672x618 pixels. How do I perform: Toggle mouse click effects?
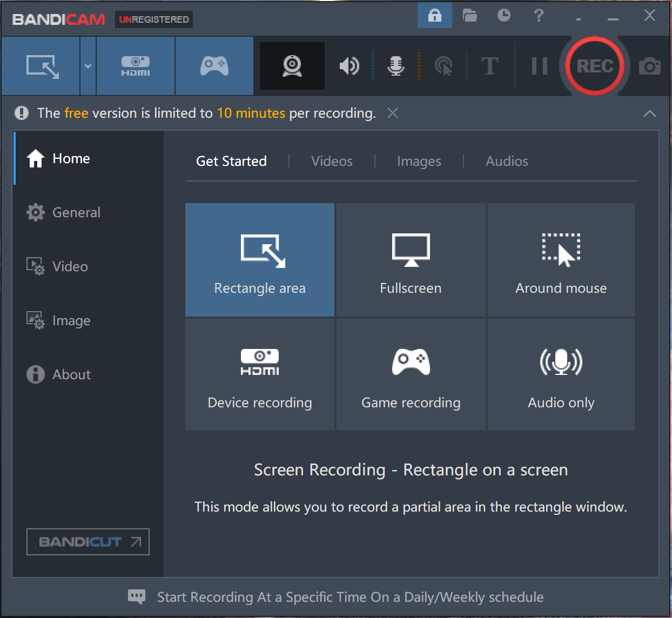(443, 66)
